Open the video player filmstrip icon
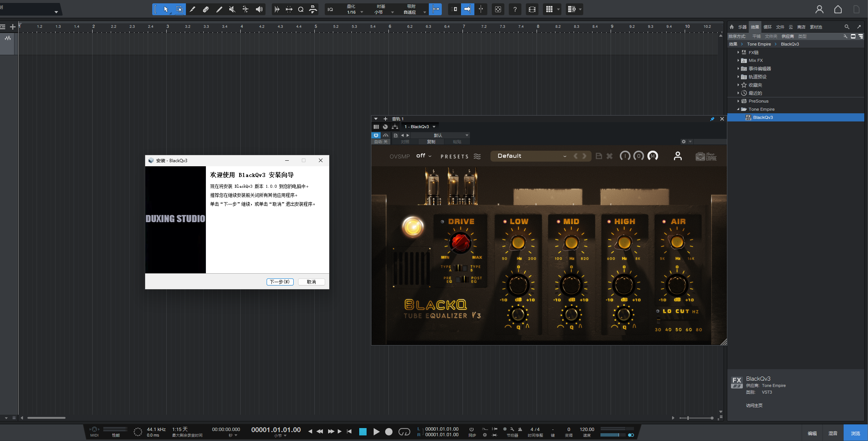 [x=532, y=9]
